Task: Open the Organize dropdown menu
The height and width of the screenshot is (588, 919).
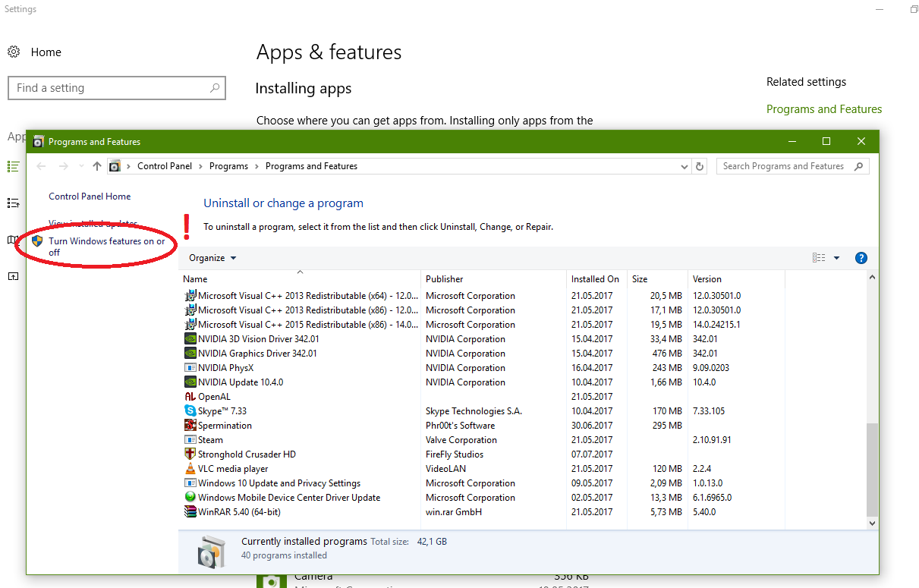Action: pyautogui.click(x=212, y=258)
